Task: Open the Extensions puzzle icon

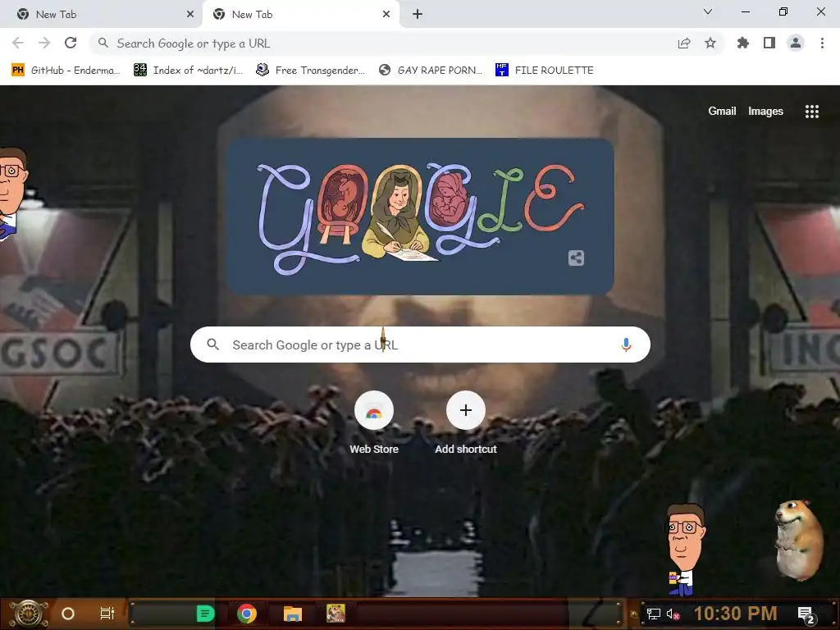Action: 743,43
